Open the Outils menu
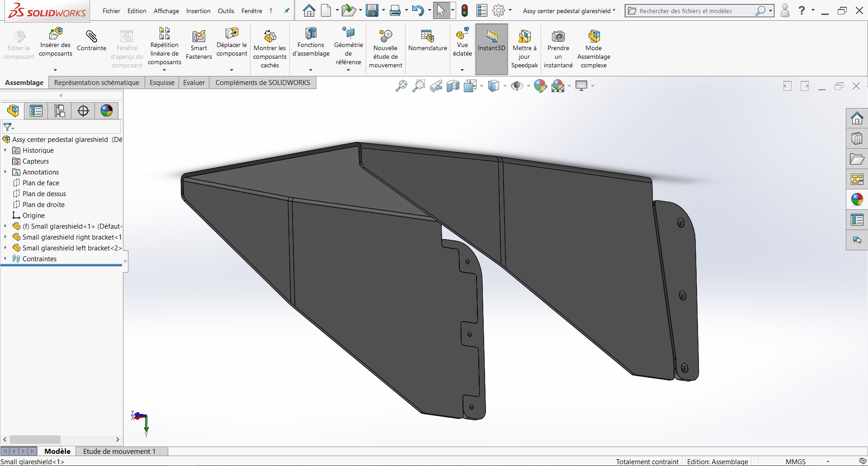Image resolution: width=868 pixels, height=466 pixels. tap(226, 11)
